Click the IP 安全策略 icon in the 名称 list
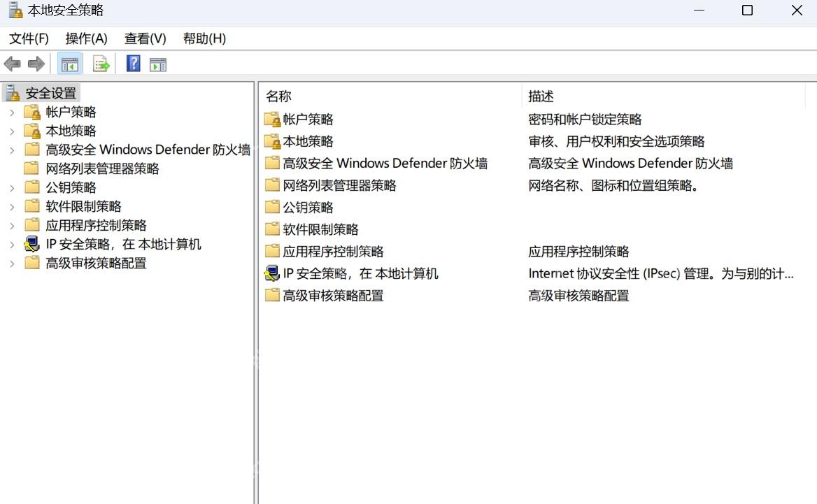This screenshot has height=504, width=817. click(272, 273)
